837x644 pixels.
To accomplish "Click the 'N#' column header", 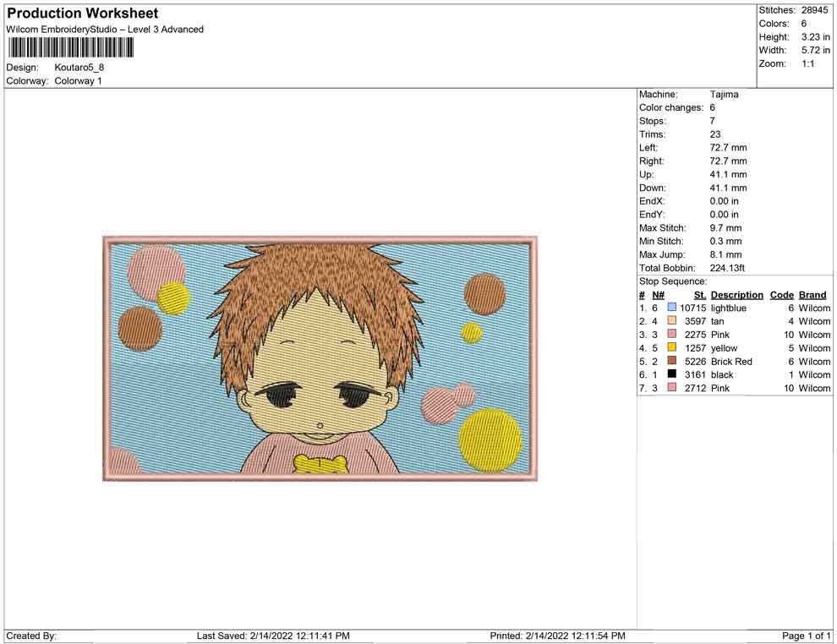I will 658,295.
